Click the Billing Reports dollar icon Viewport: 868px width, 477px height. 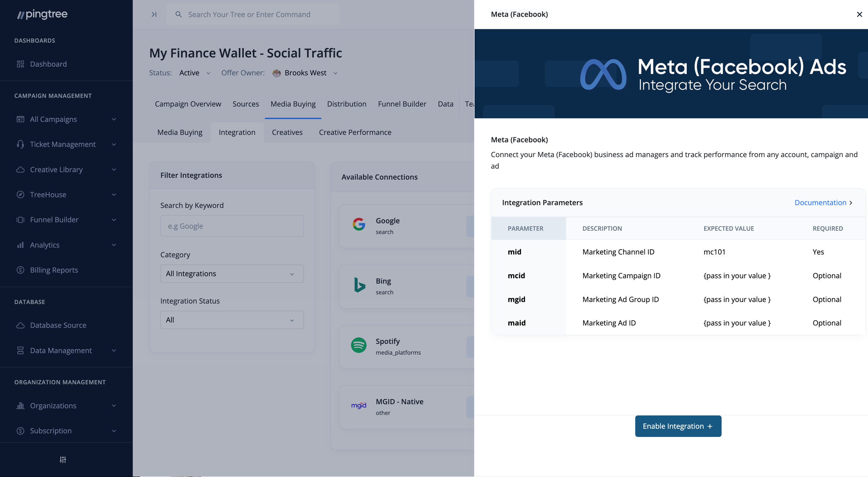[20, 270]
